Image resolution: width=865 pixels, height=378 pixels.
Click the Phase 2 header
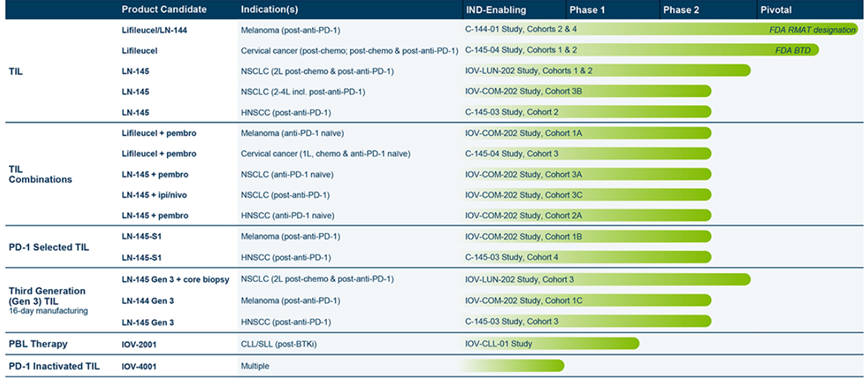682,10
